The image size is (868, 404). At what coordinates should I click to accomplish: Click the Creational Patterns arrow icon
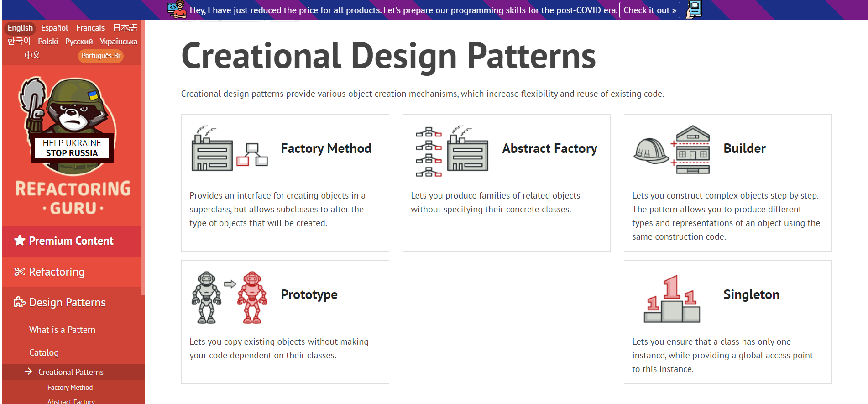(x=28, y=372)
